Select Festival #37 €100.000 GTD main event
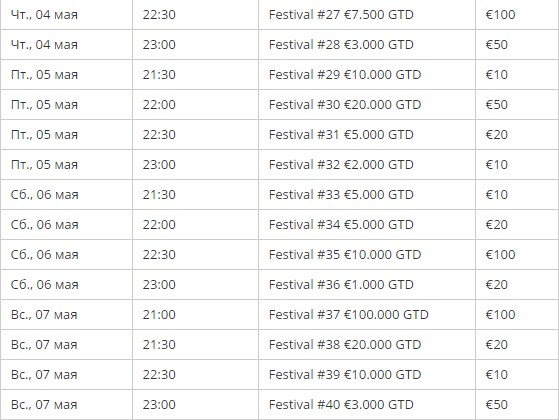 pos(349,314)
